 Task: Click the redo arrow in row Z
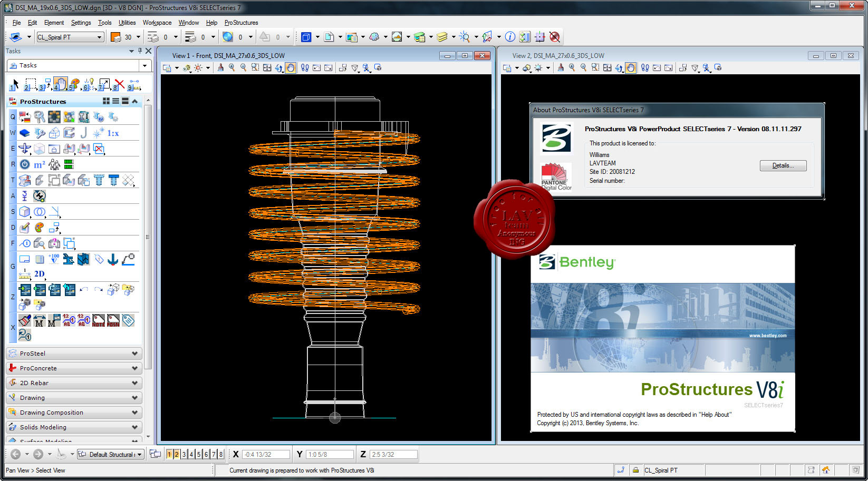99,289
